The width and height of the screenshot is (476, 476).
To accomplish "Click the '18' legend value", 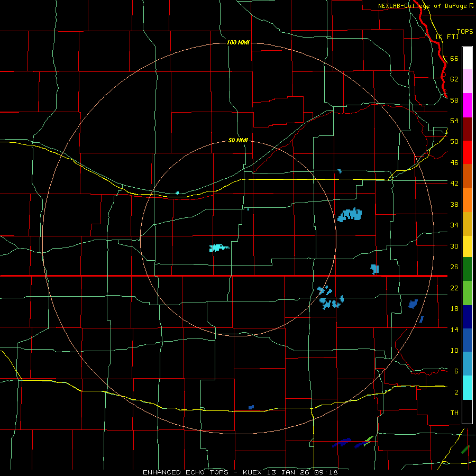I will click(454, 309).
